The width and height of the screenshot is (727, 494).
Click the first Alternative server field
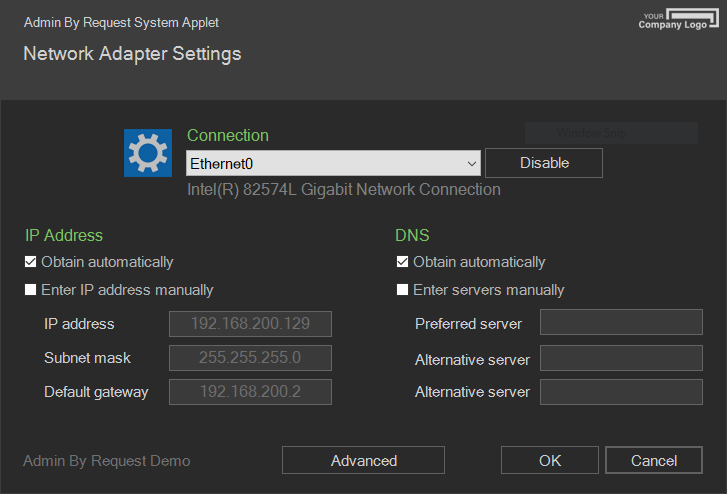click(621, 358)
